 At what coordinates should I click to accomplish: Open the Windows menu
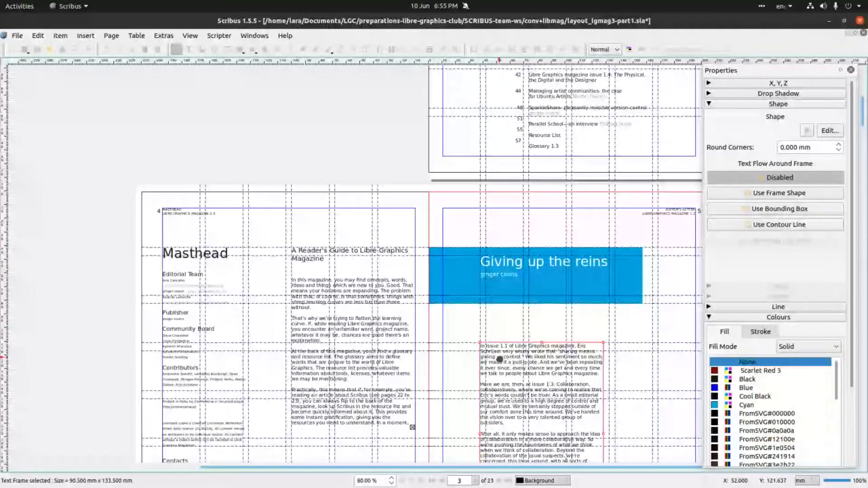coord(254,35)
